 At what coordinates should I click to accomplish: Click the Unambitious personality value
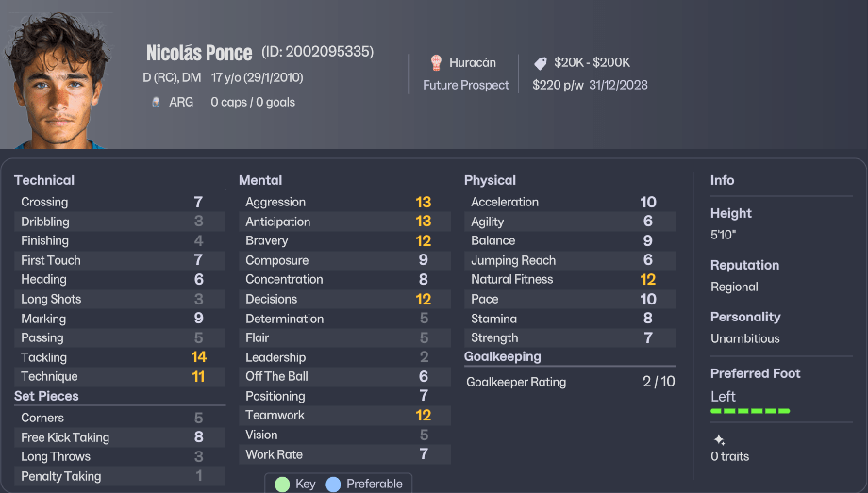745,338
